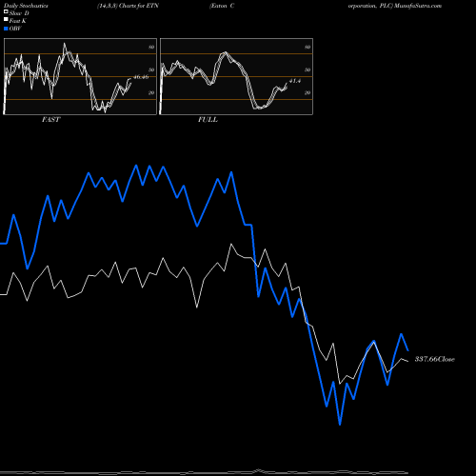
Task: Click the 46.46 value in FAST chart
Action: [x=141, y=77]
